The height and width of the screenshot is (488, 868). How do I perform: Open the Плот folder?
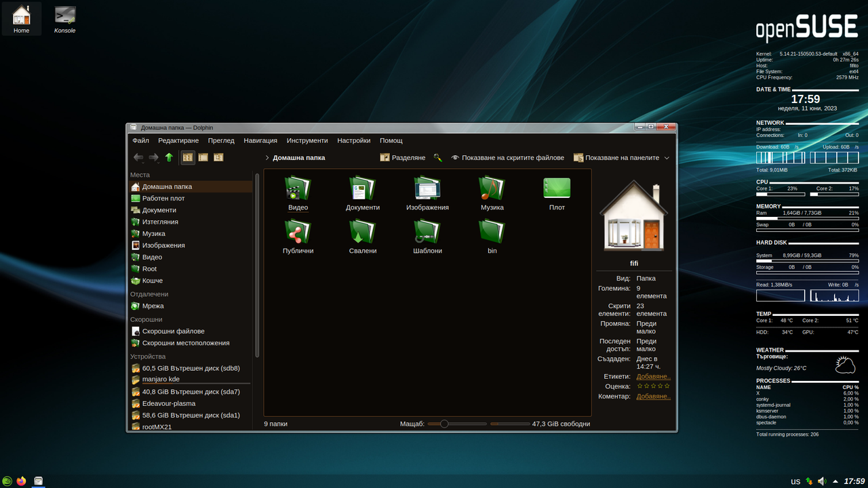point(557,194)
